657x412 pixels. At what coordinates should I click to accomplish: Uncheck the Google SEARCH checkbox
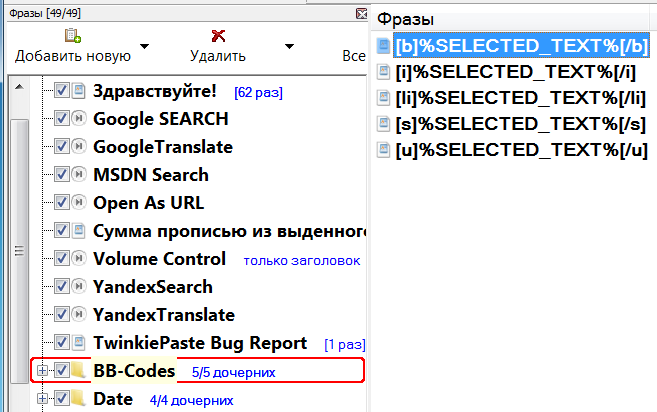[x=62, y=119]
